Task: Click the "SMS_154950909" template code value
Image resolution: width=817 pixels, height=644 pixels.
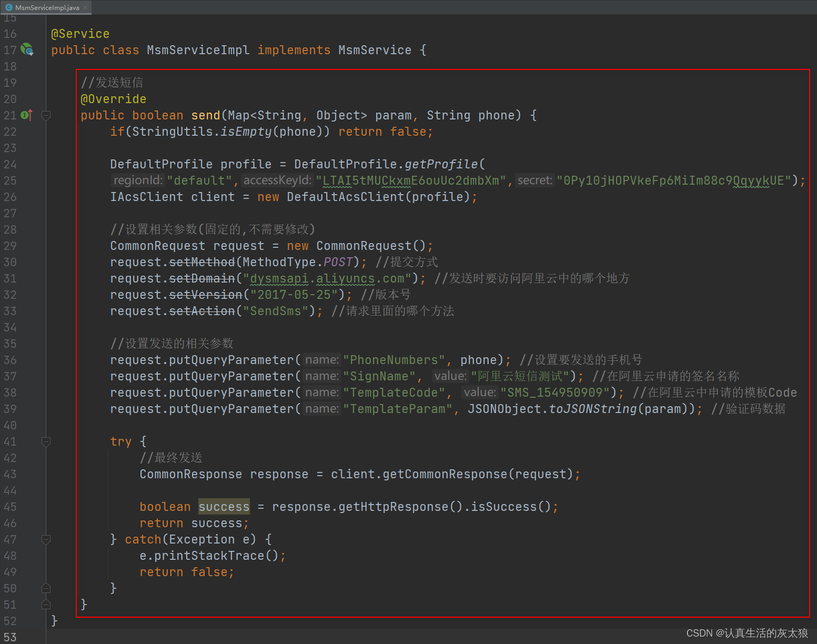Action: point(555,393)
